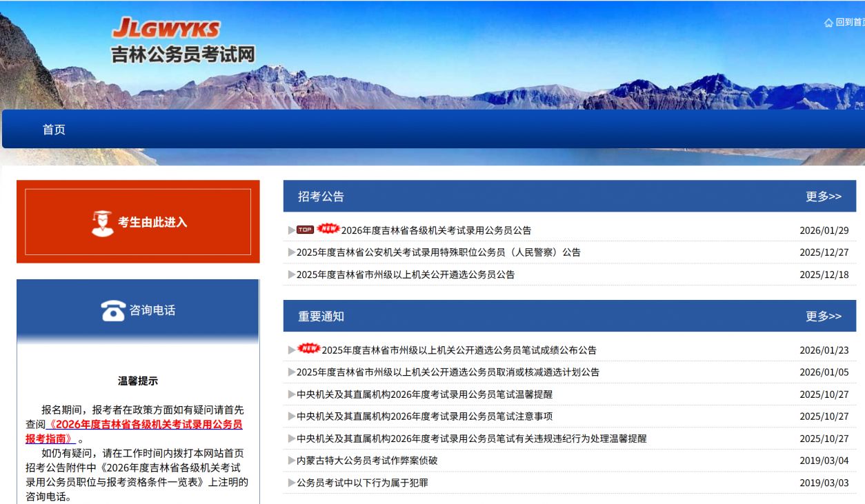Screen dimensions: 865x504
Task: Click the date 2026/01/23
Action: coord(824,350)
